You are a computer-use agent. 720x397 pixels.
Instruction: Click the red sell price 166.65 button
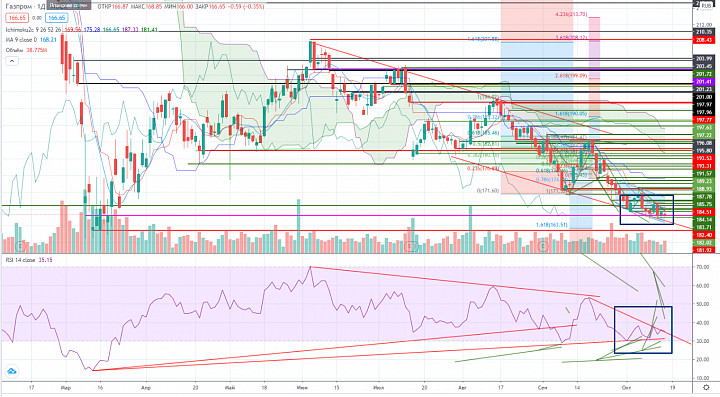[x=17, y=18]
